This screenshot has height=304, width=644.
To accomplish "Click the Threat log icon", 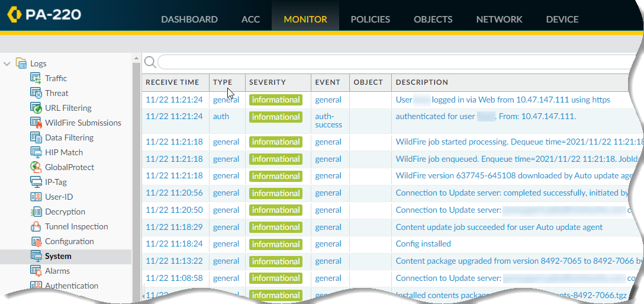I will tap(36, 93).
